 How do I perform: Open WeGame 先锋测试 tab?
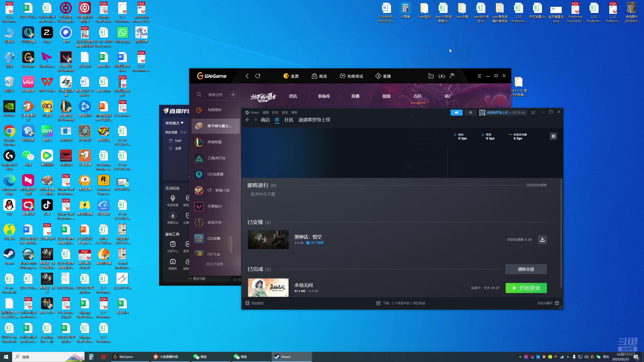pos(351,76)
